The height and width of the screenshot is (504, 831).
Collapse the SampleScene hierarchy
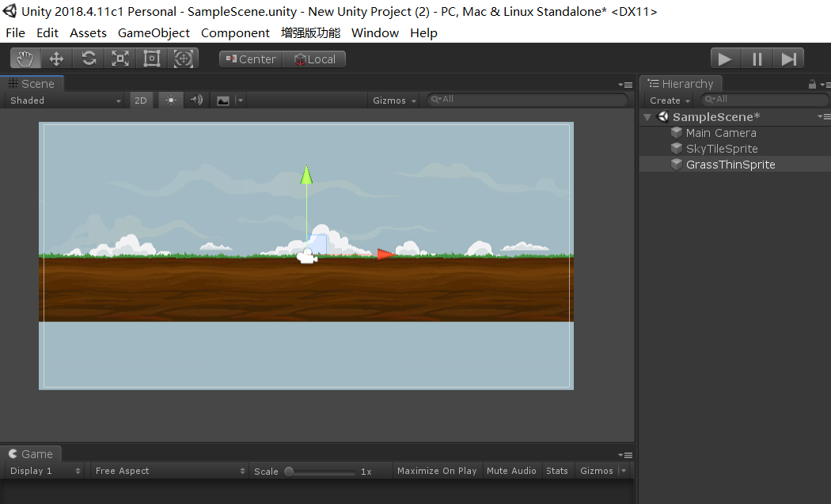(x=647, y=116)
